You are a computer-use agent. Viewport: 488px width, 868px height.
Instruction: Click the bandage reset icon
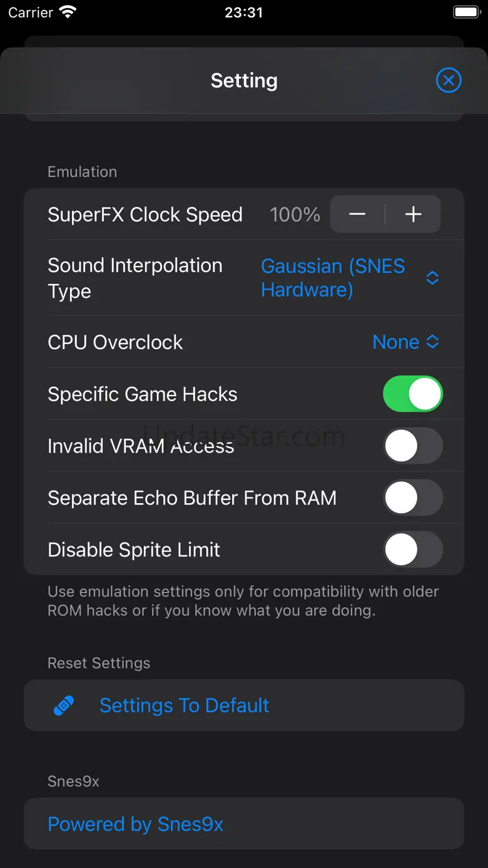point(64,706)
